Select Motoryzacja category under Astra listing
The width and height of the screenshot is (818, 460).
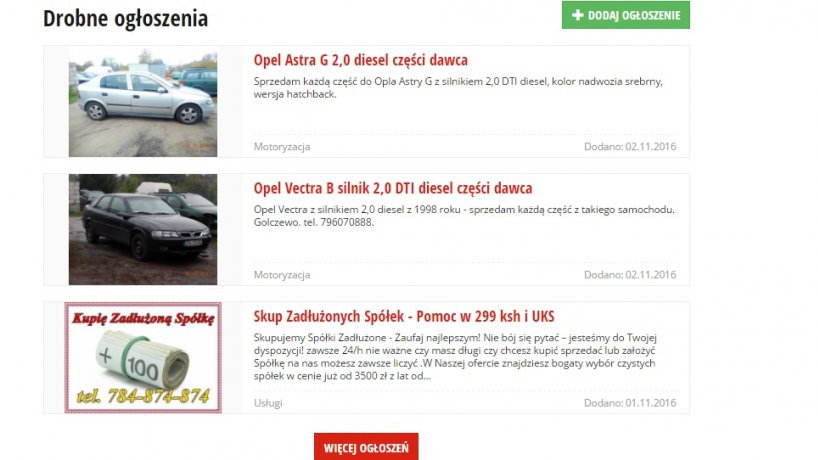point(282,147)
